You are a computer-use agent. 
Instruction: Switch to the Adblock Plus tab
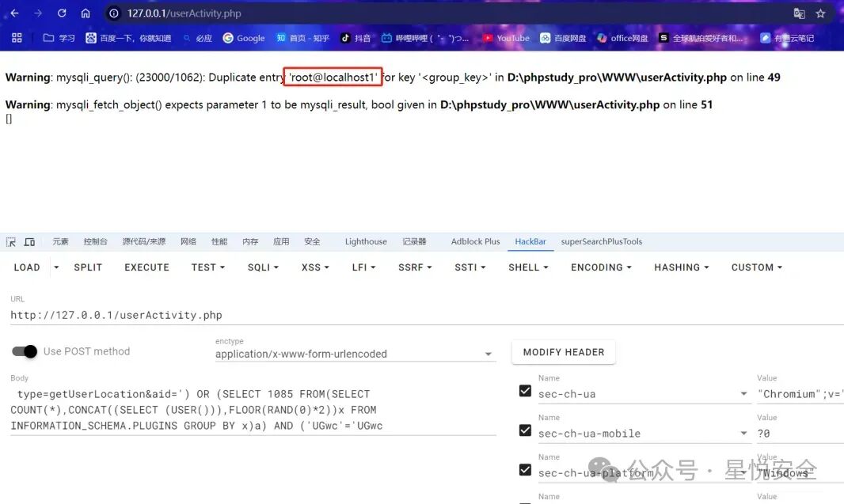coord(475,241)
